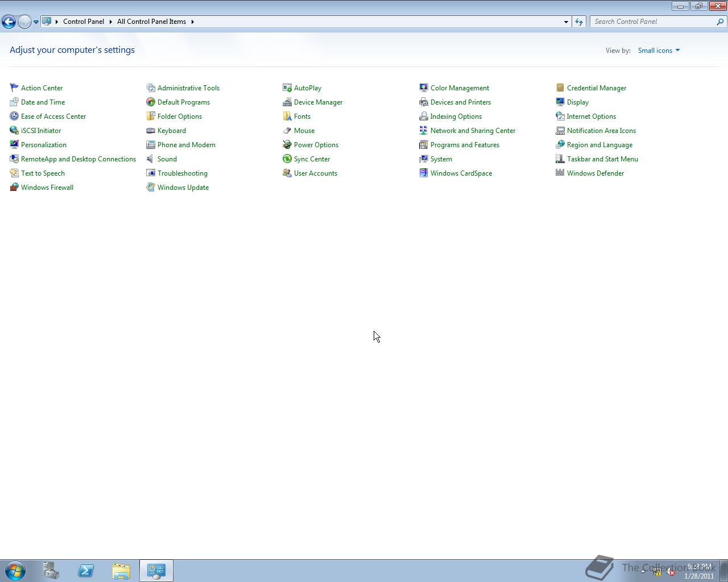Click the Windows Firewall icon
728x582 pixels.
coord(14,187)
